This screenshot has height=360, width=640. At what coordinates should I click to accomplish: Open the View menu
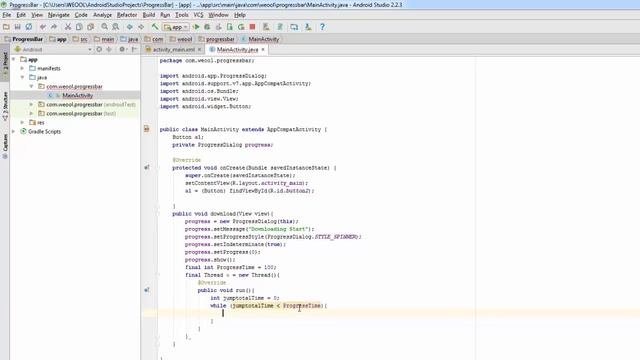click(x=37, y=15)
